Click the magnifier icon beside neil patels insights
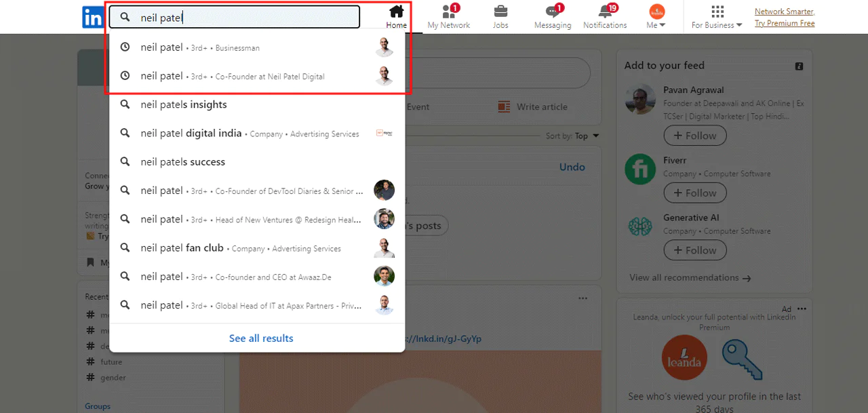Viewport: 868px width, 413px height. coord(125,104)
